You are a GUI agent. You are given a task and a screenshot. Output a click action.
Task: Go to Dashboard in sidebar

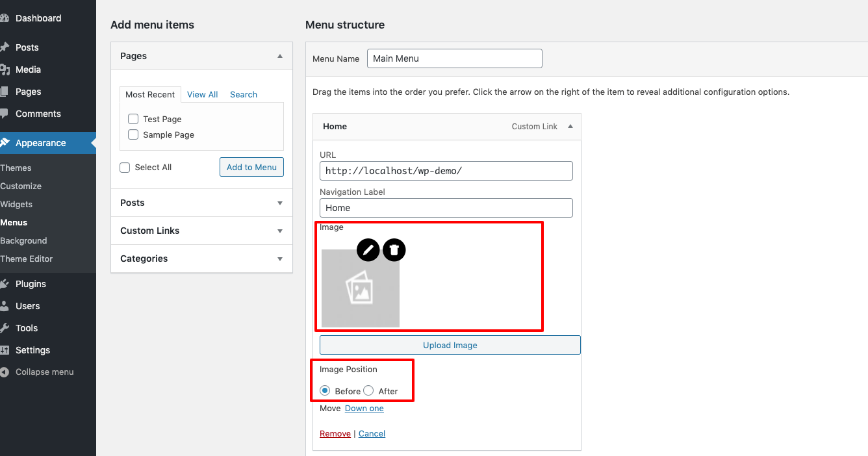pos(38,18)
